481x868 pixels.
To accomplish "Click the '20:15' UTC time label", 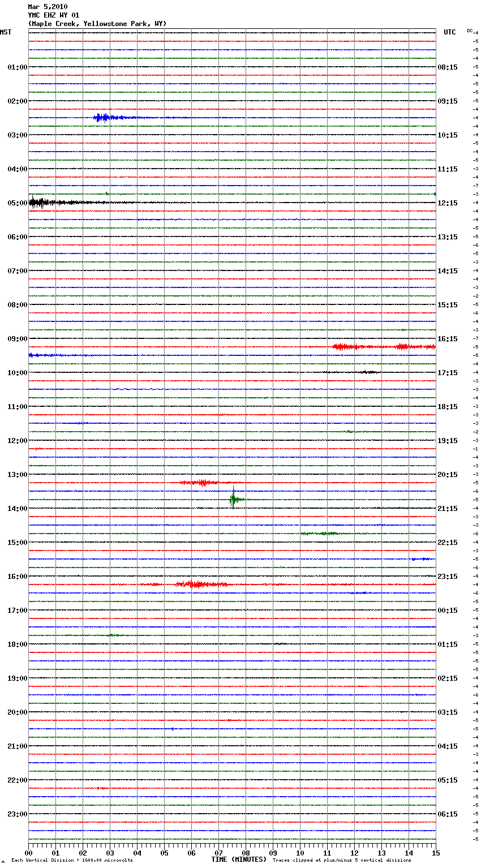I will [x=448, y=475].
